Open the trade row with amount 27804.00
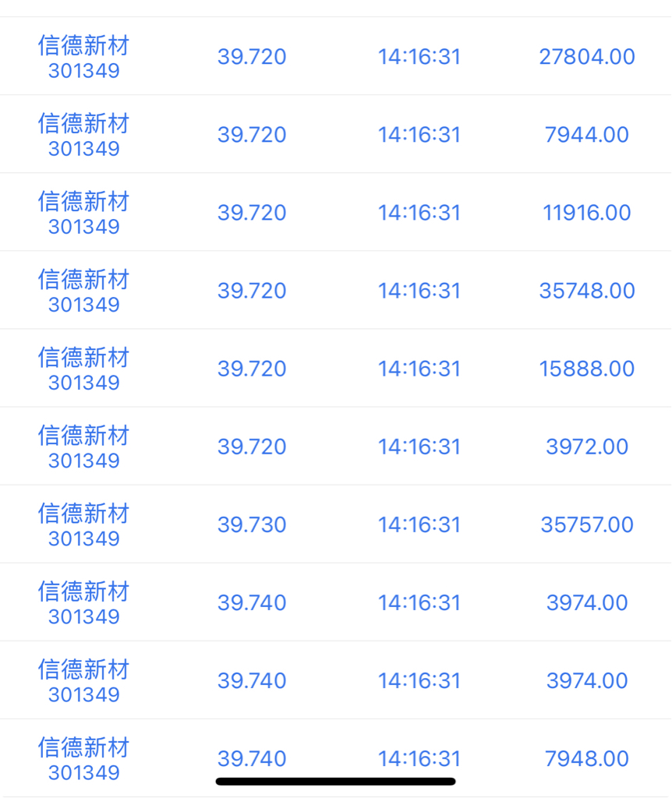The height and width of the screenshot is (798, 672). pyautogui.click(x=336, y=56)
